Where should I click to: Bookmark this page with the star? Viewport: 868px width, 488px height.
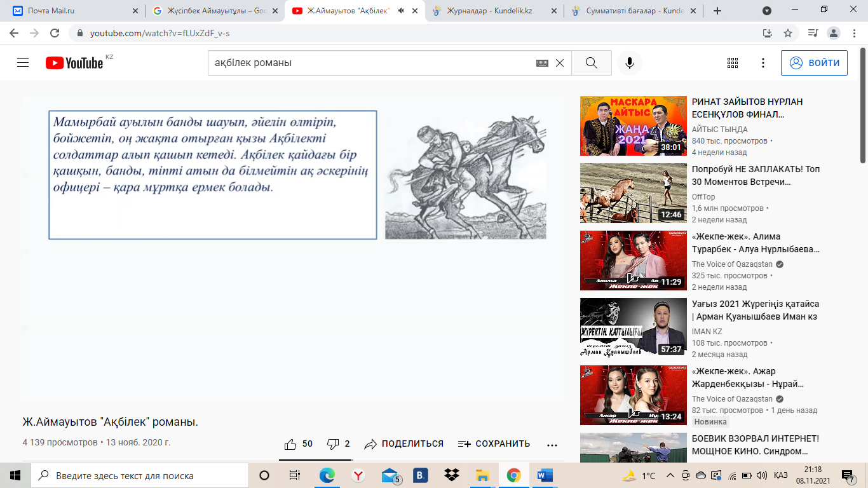click(788, 33)
